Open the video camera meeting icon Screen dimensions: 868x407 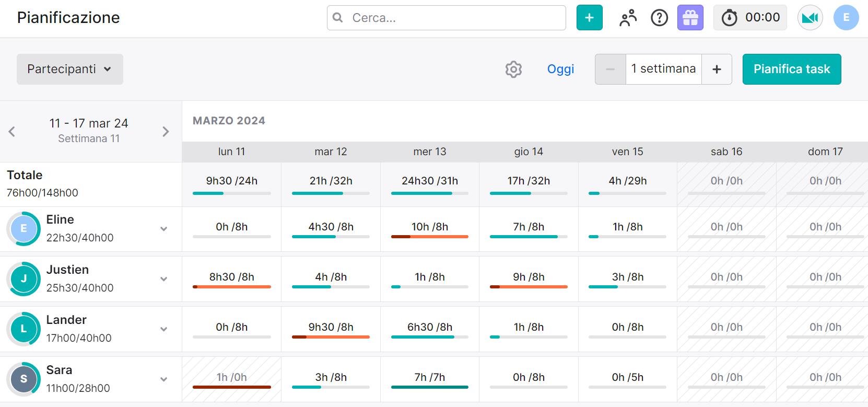[810, 18]
